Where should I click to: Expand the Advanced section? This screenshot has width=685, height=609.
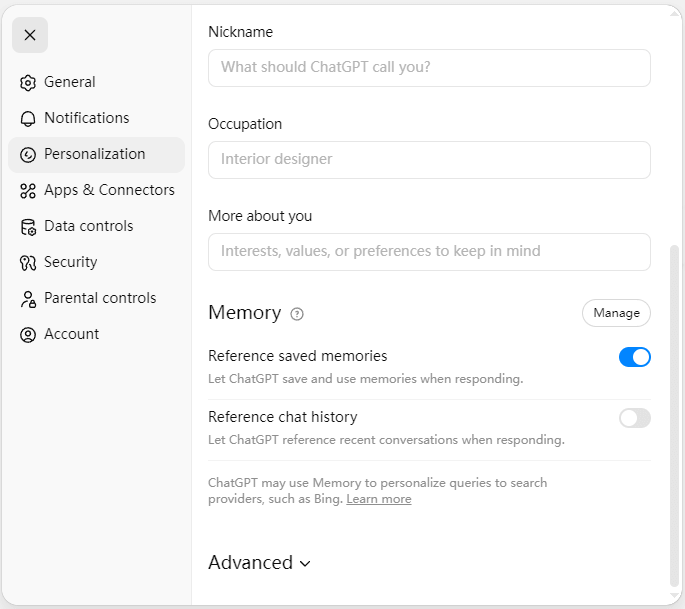(260, 563)
